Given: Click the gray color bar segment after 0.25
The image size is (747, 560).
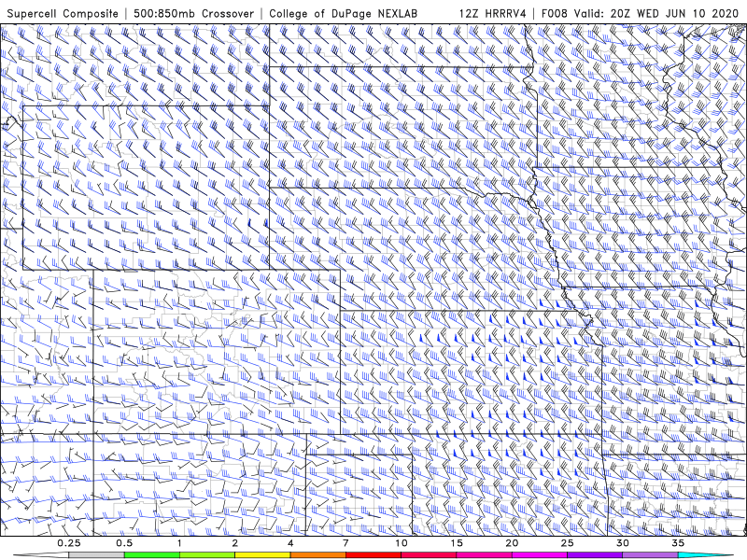Looking at the screenshot, I should pos(97,555).
